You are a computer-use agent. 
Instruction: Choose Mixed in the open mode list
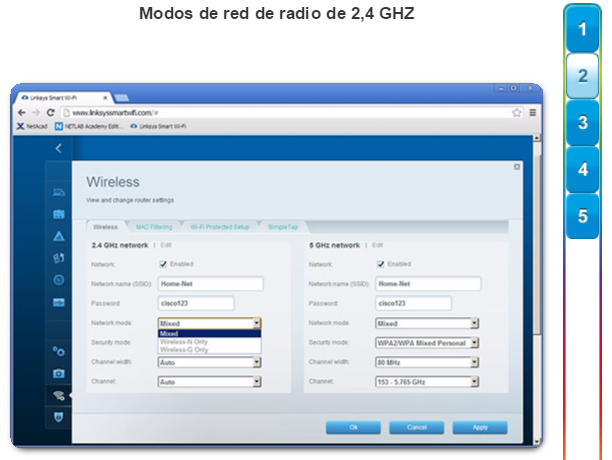click(x=210, y=333)
